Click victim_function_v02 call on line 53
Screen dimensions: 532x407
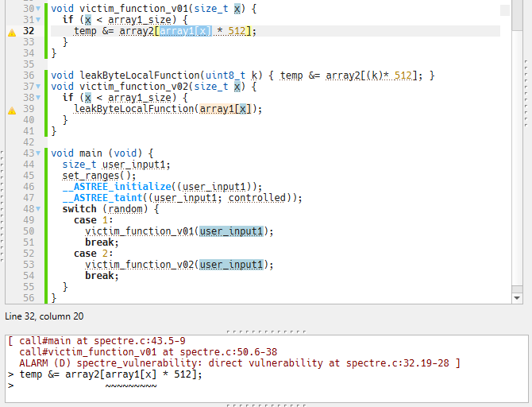click(x=140, y=265)
